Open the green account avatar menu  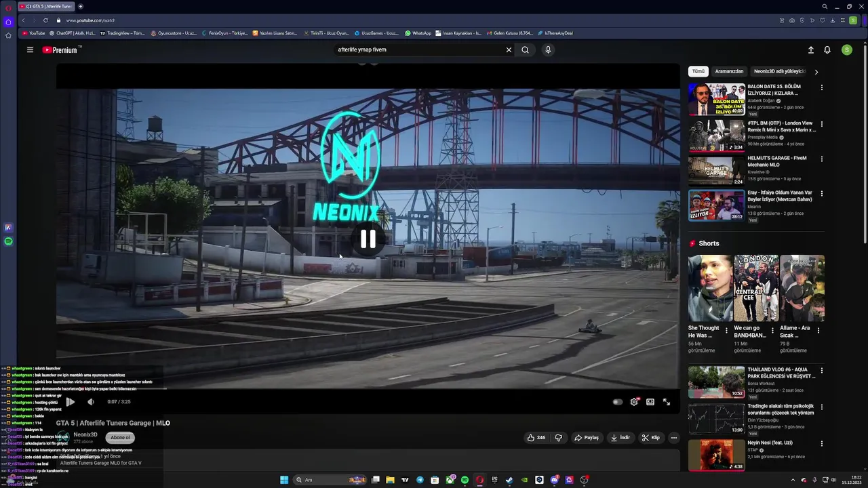(846, 49)
